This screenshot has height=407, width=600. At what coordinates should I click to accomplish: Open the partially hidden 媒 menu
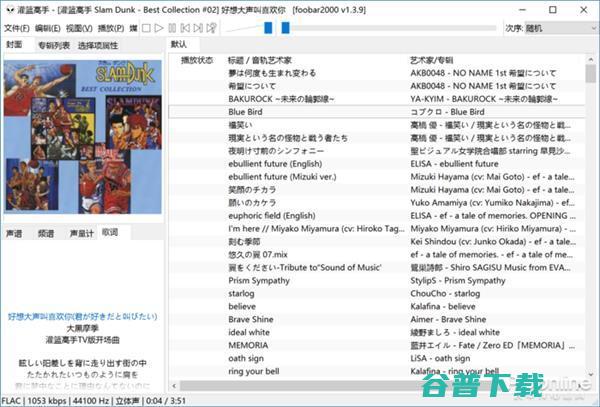133,28
